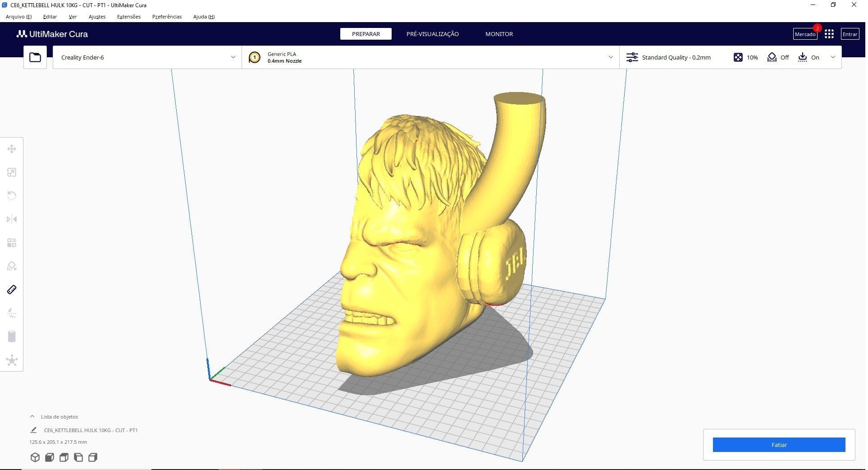Viewport: 868px width, 470px height.
Task: Select CE6_KETTLEBELL HULK model in object list
Action: coord(91,430)
